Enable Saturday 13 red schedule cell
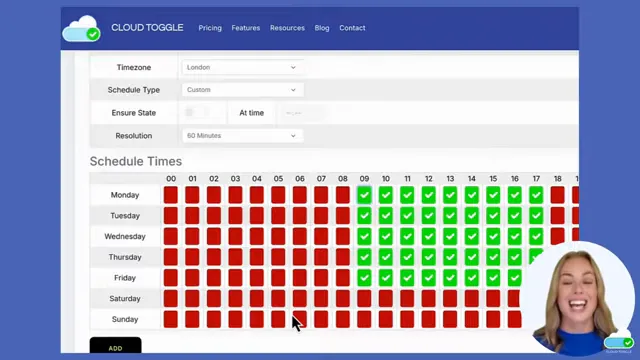Viewport: 640px width, 360px height. pos(450,299)
